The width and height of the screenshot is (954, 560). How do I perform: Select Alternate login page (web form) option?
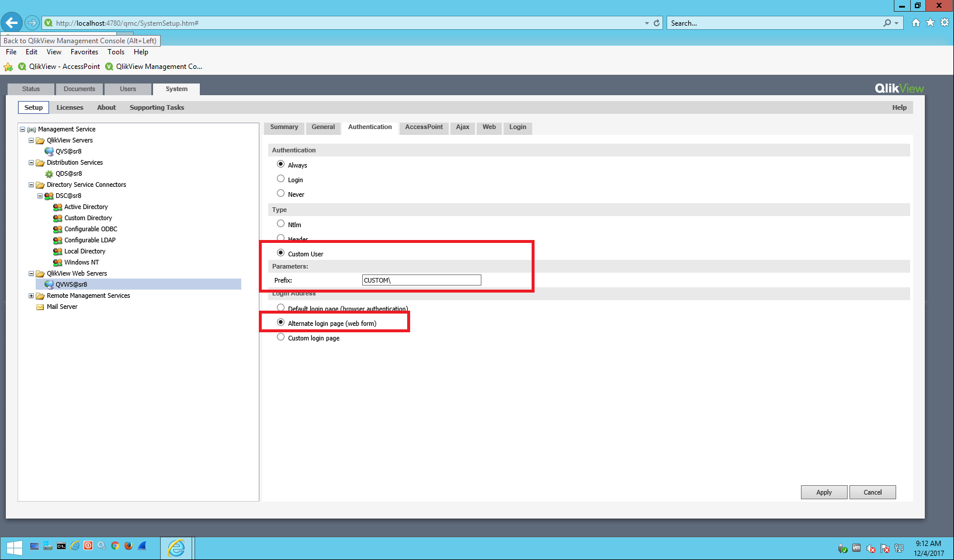pyautogui.click(x=280, y=322)
